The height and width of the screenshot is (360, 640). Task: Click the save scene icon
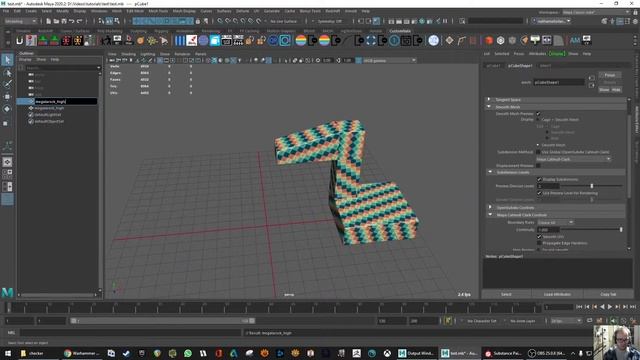63,21
